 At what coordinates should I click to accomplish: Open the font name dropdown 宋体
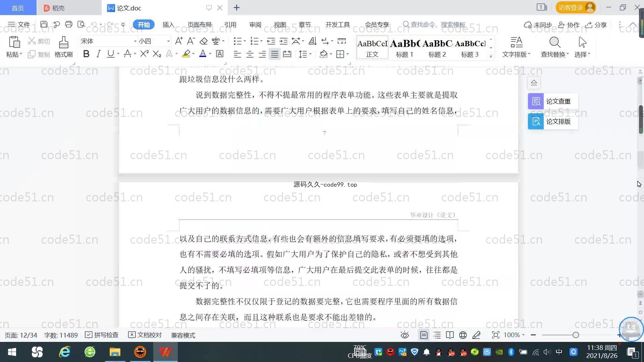[135, 41]
